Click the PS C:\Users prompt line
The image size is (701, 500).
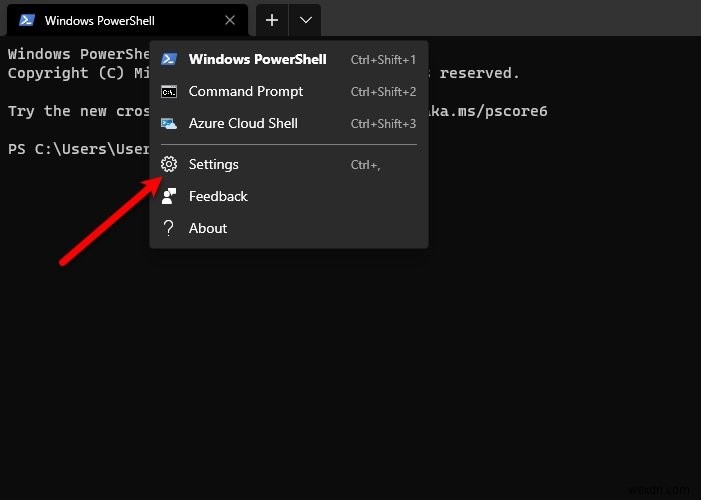(x=79, y=149)
